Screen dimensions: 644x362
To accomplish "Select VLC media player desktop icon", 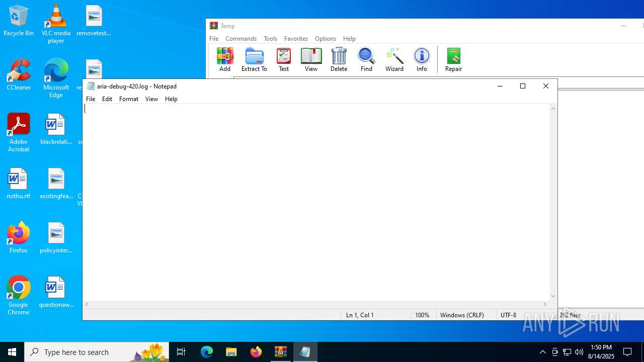I will (56, 24).
